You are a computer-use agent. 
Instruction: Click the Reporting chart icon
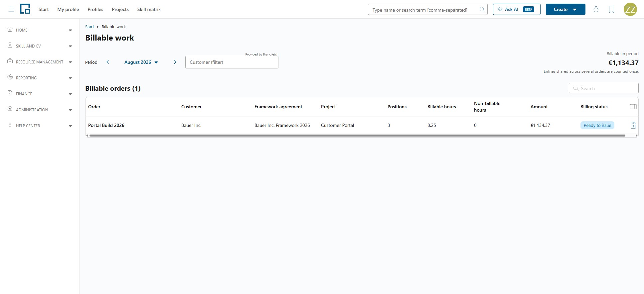click(10, 77)
